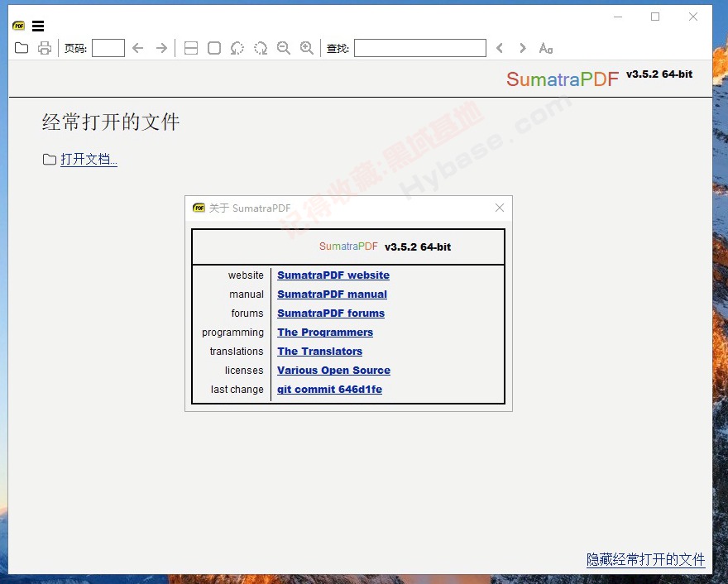728x584 pixels.
Task: Close the SumatraPDF main window
Action: (x=693, y=17)
